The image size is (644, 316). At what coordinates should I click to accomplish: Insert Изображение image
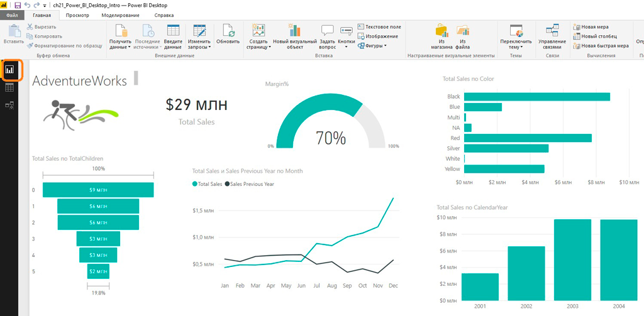coord(378,36)
